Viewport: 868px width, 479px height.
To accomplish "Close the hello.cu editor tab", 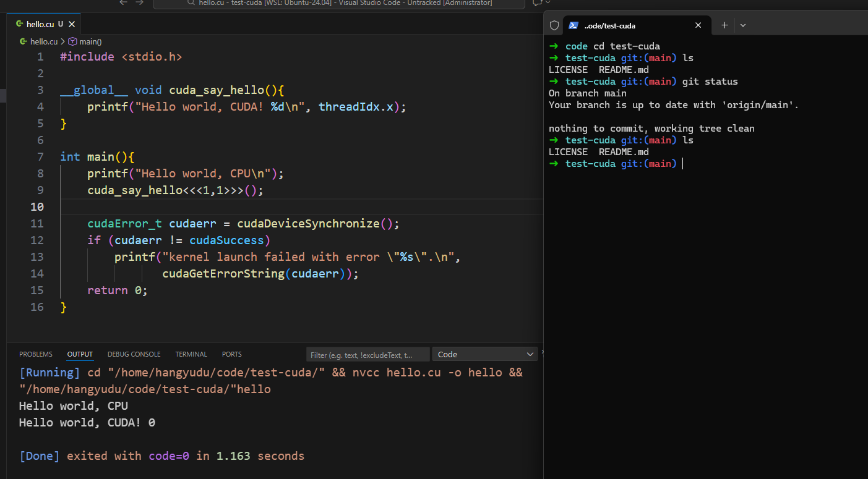I will [72, 24].
